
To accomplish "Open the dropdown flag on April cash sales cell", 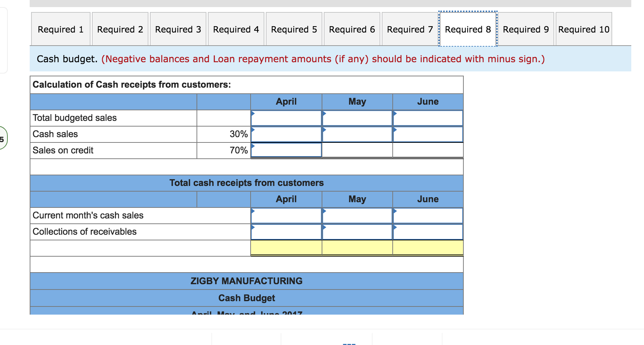I will 253,130.
